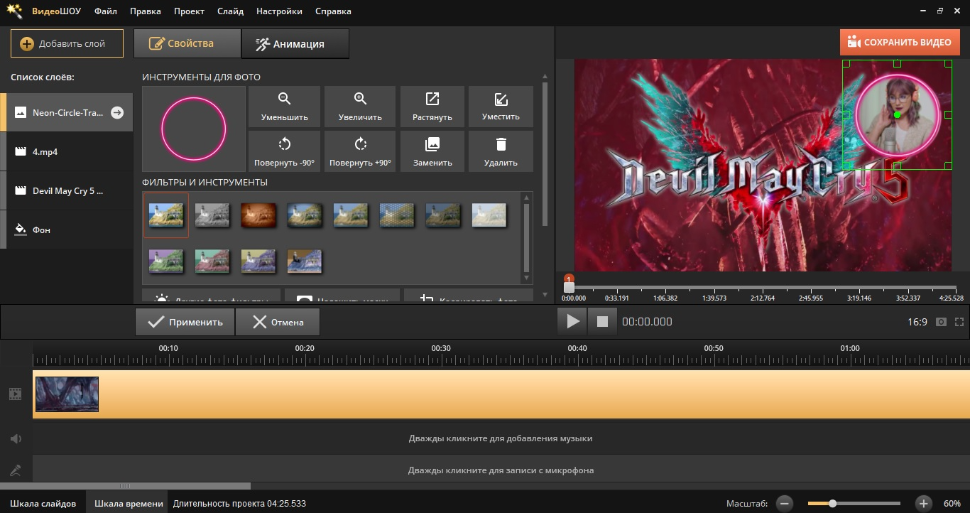Click the Заменить replace photo tool

click(432, 152)
